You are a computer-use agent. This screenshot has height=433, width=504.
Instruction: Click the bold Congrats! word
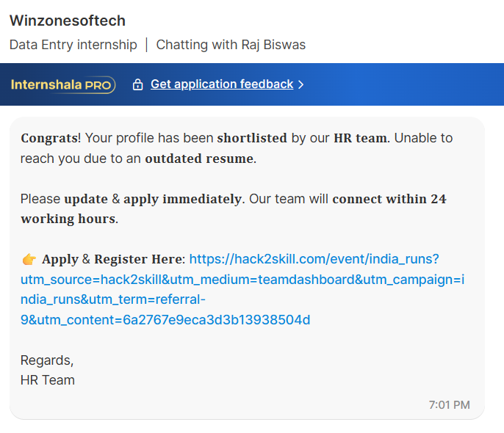tap(51, 138)
